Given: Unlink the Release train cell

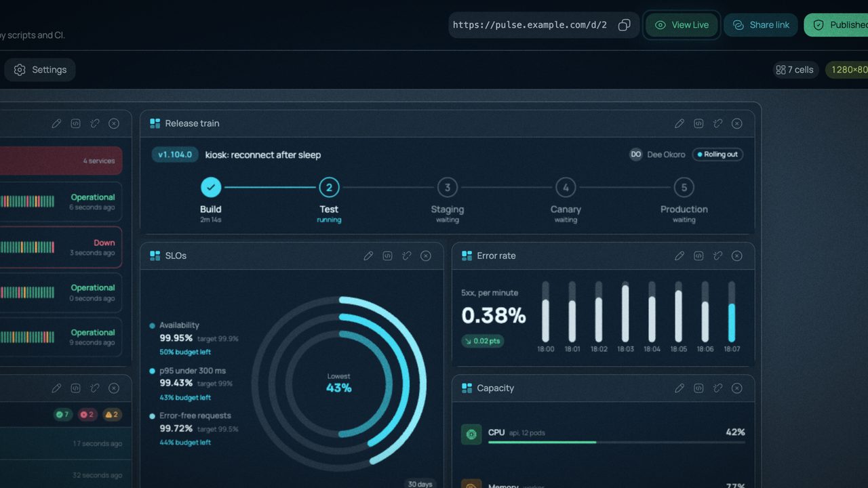Looking at the screenshot, I should (x=718, y=123).
